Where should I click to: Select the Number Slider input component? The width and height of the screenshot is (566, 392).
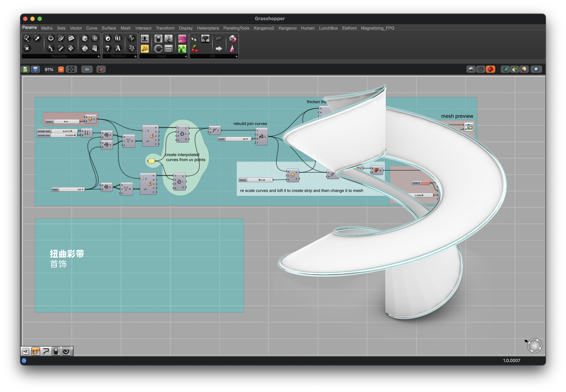coord(145,39)
